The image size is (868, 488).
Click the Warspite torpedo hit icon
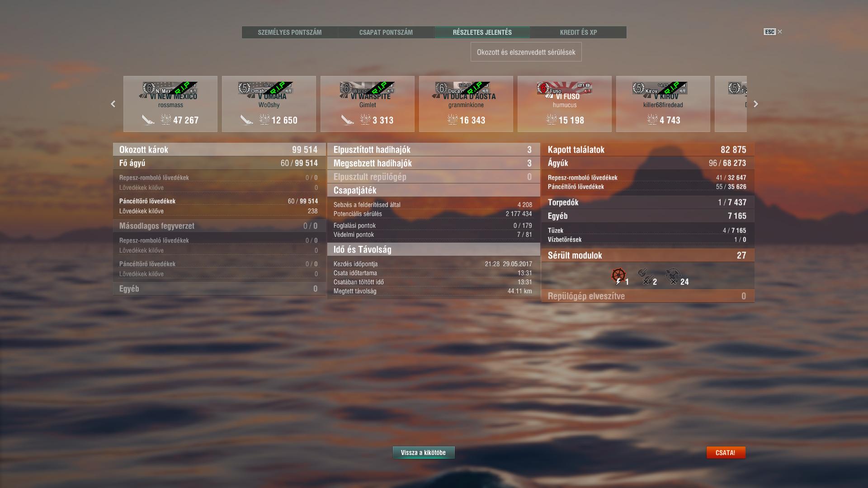point(347,120)
